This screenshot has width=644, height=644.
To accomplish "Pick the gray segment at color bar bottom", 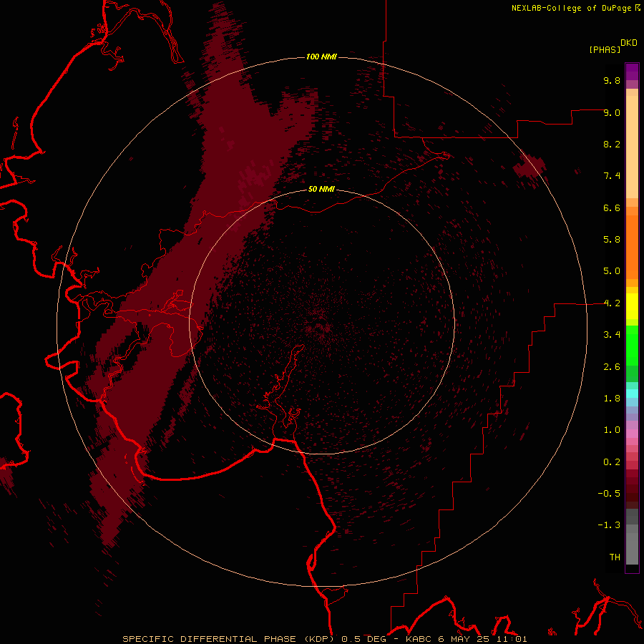I will pos(632,548).
